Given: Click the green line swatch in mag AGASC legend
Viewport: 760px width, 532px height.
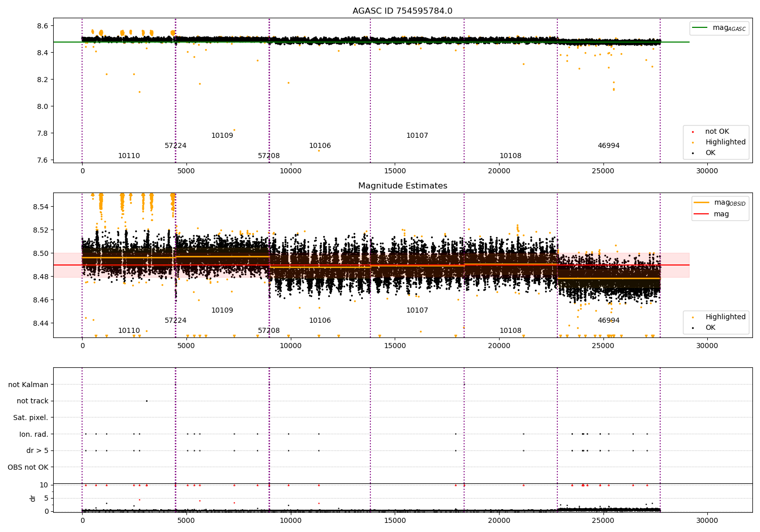Looking at the screenshot, I should (x=700, y=28).
